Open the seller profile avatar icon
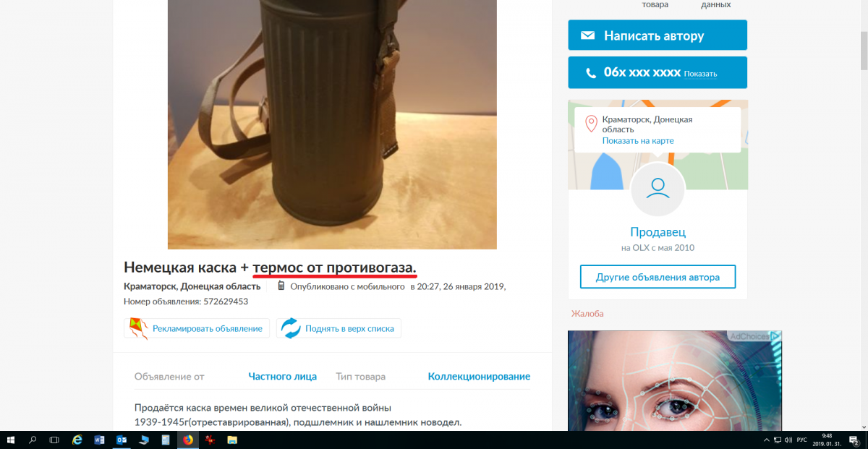 click(658, 189)
